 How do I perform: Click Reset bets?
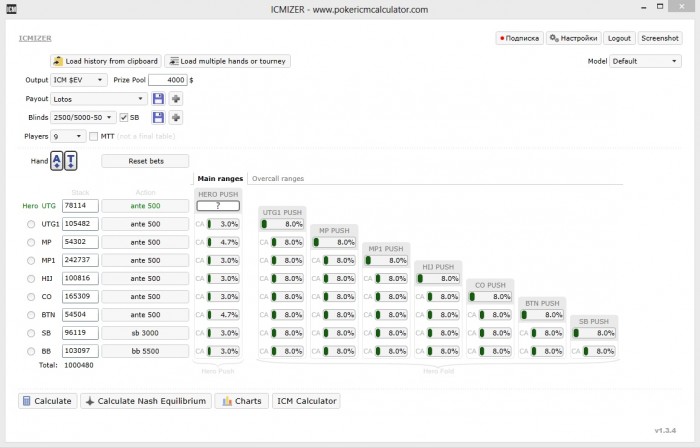coord(146,161)
